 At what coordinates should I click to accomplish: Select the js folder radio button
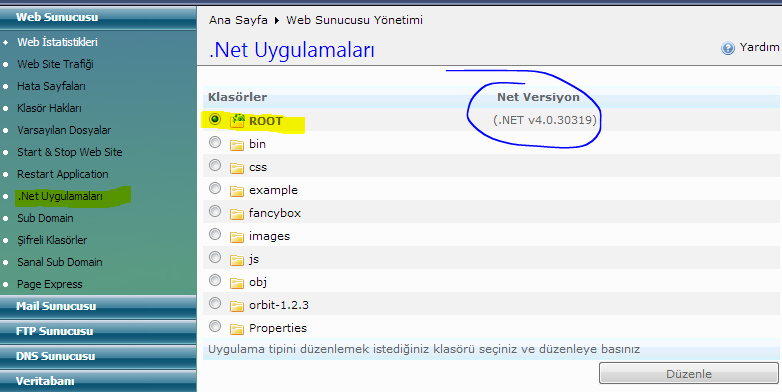pos(215,257)
